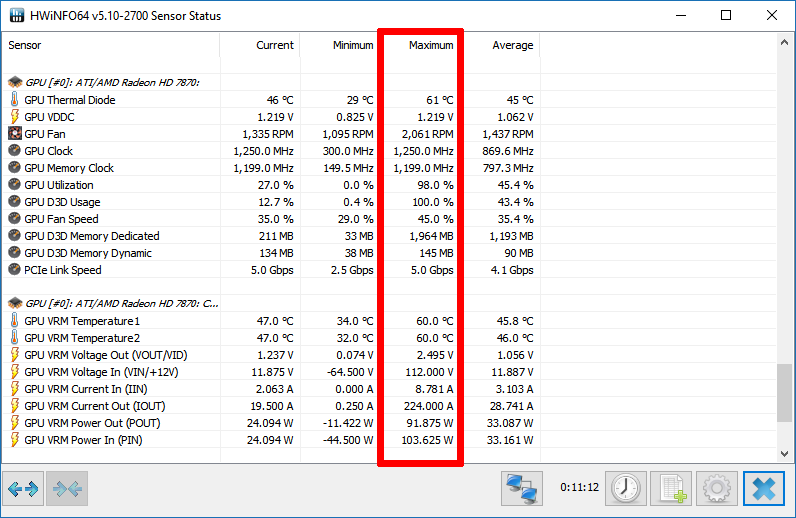Start logging with the sheet icon button
The width and height of the screenshot is (796, 518).
(672, 489)
